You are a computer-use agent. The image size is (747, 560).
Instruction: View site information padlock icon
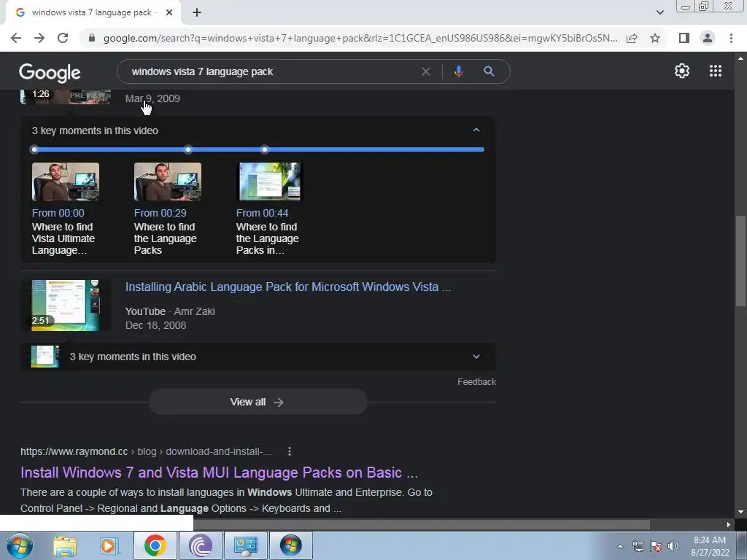tap(92, 38)
